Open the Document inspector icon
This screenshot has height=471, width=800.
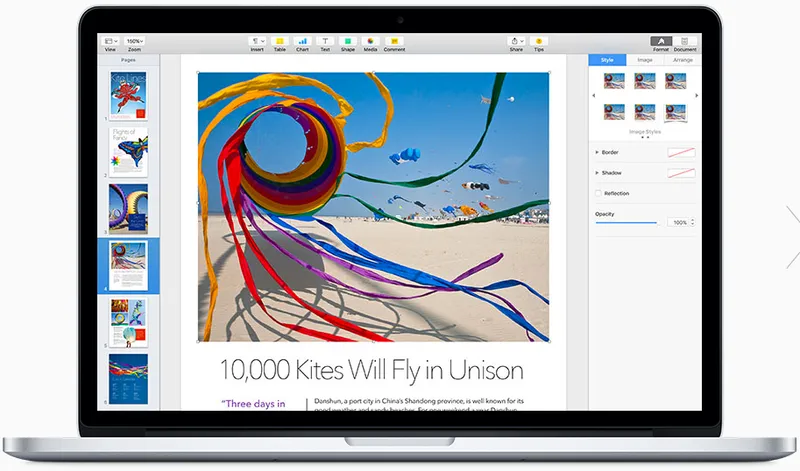pyautogui.click(x=684, y=41)
